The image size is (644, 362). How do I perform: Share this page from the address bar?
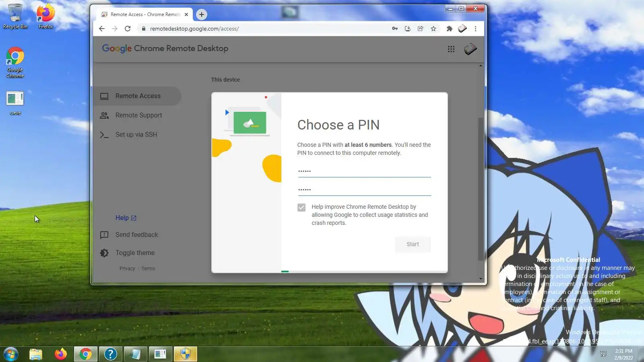tap(421, 29)
